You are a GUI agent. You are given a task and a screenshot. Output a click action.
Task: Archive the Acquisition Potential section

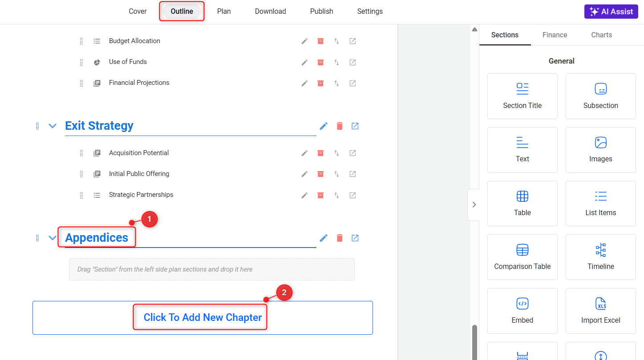click(x=320, y=153)
